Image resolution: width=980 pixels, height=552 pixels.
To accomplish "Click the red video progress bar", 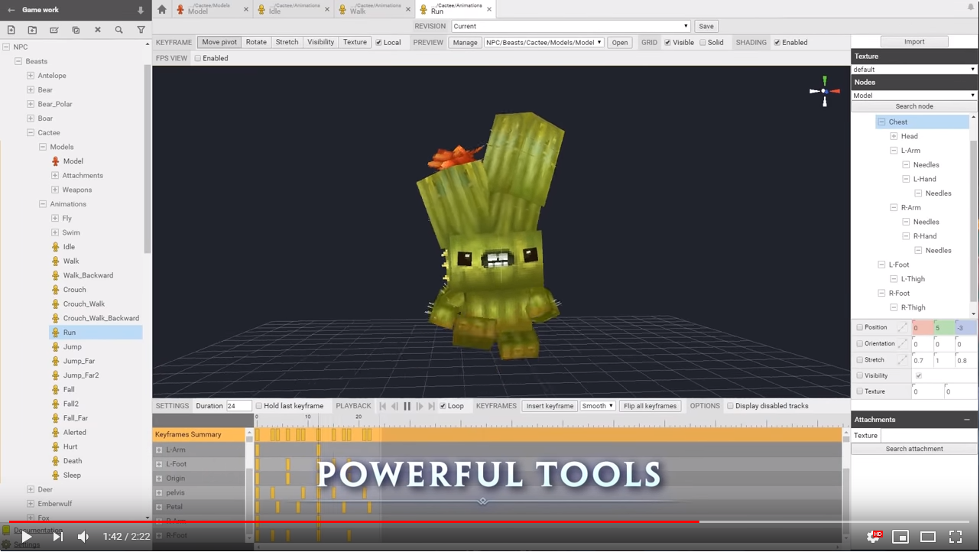I will 352,521.
